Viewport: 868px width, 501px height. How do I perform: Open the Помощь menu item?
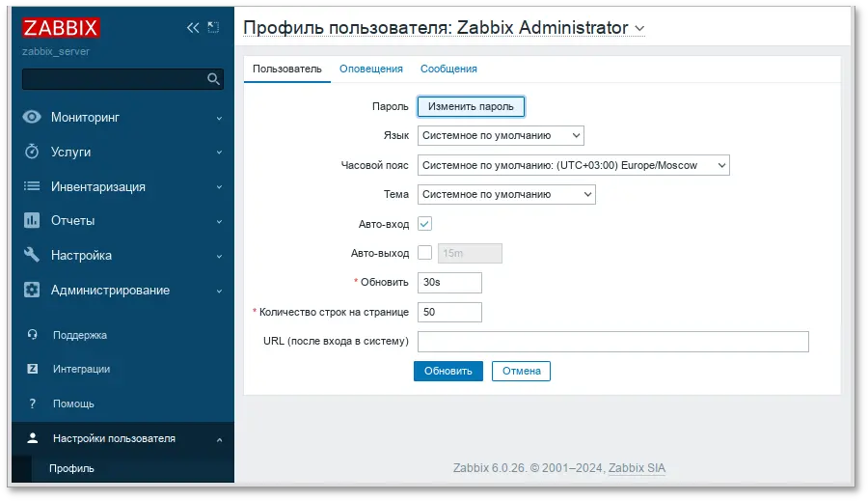(x=73, y=404)
